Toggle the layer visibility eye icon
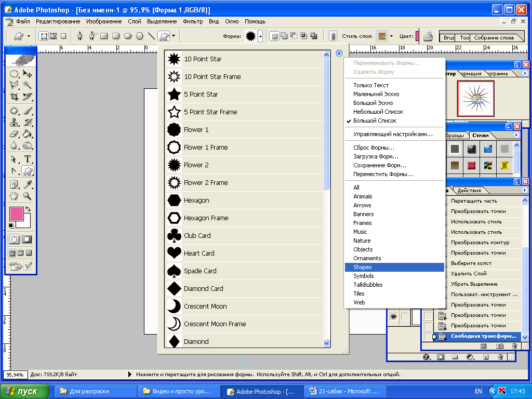532x399 pixels. click(394, 316)
